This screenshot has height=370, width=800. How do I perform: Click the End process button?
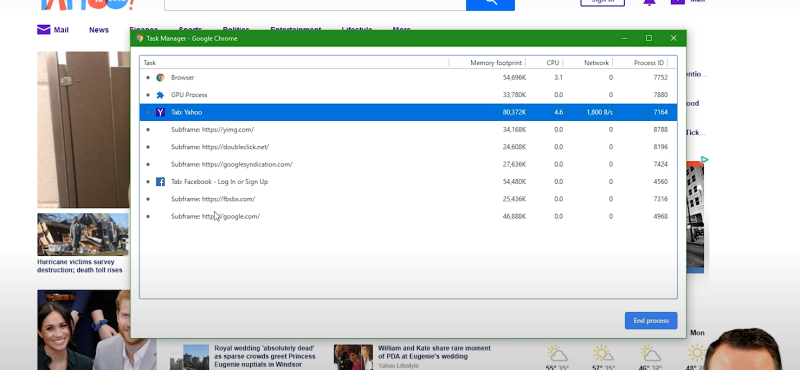coord(651,320)
